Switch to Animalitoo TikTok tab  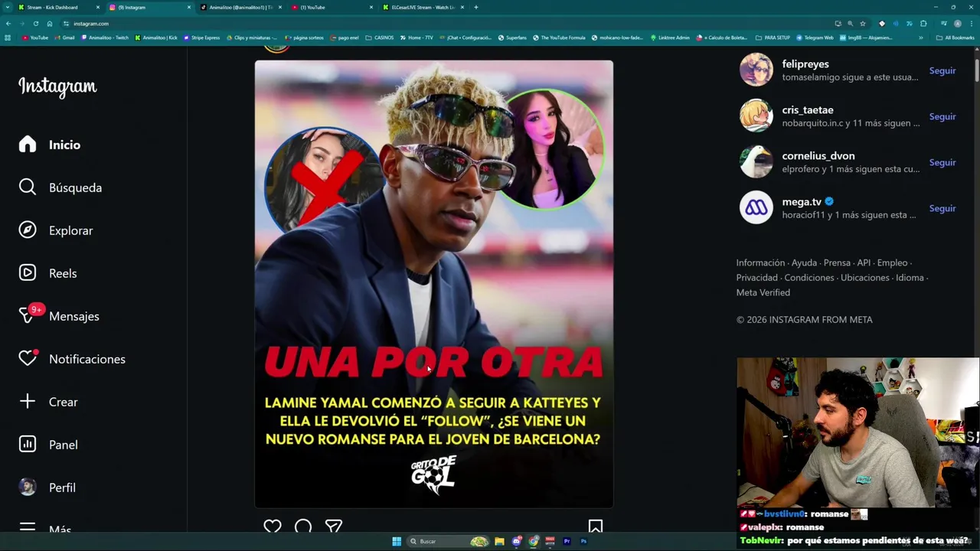pos(240,7)
